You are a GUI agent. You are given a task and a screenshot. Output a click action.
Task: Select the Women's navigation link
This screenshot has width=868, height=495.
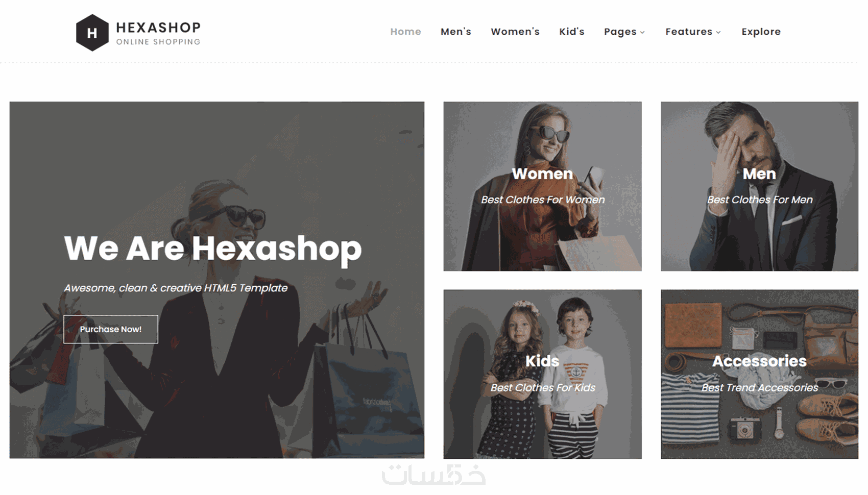point(515,32)
